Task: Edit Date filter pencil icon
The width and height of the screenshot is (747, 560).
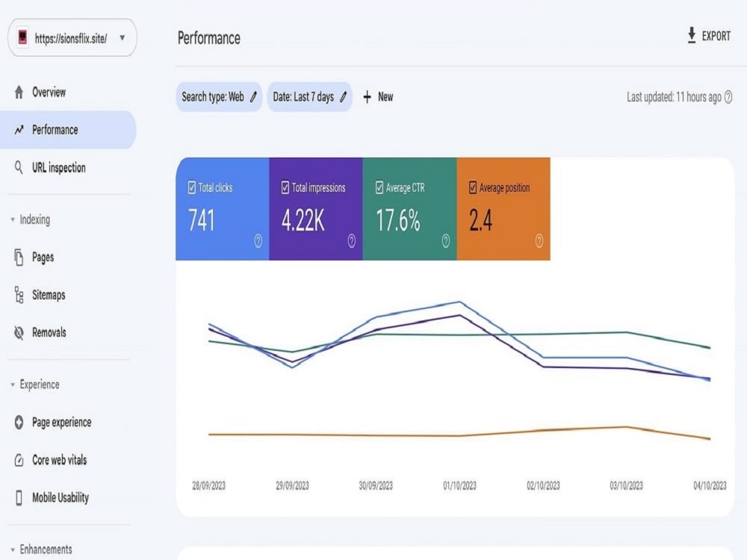Action: click(343, 97)
